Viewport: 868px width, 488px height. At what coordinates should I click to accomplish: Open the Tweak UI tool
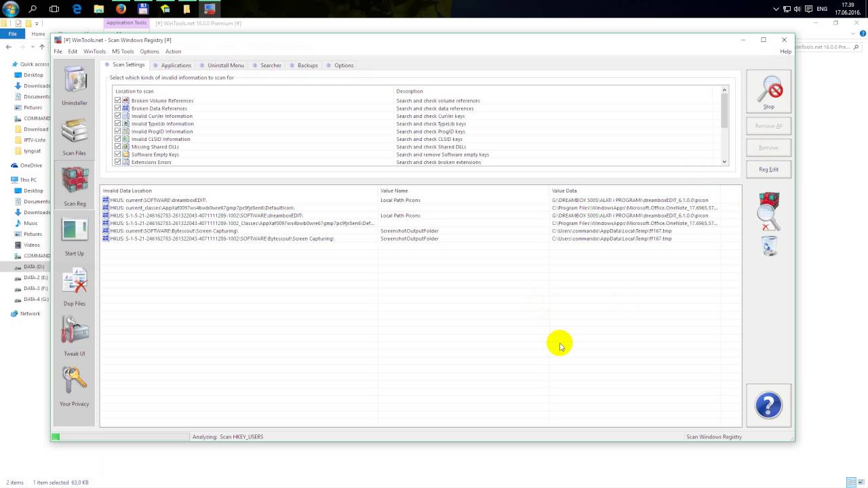[x=75, y=336]
